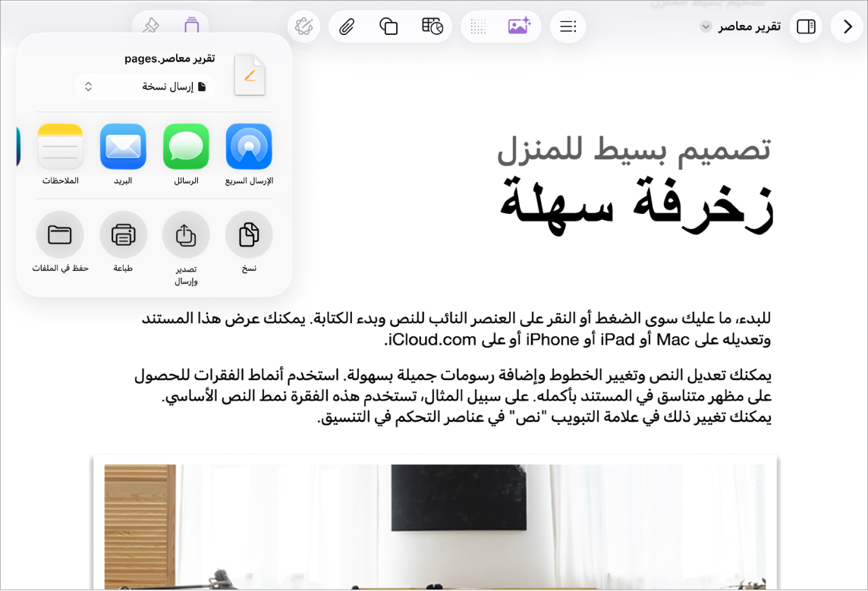Open the writing tools pencil icon
This screenshot has height=591, width=868.
(303, 27)
